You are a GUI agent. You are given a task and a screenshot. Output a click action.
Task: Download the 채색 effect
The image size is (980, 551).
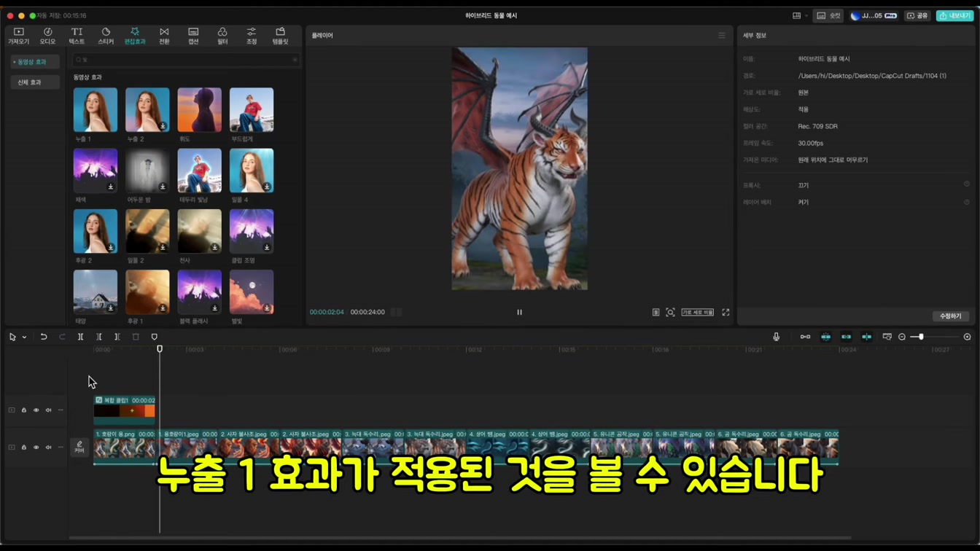pyautogui.click(x=111, y=187)
